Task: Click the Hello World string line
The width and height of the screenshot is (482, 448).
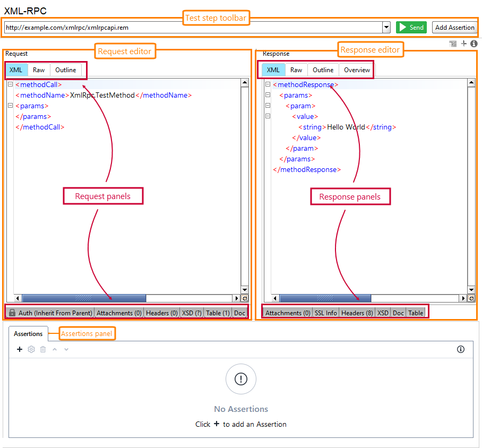Action: 347,127
